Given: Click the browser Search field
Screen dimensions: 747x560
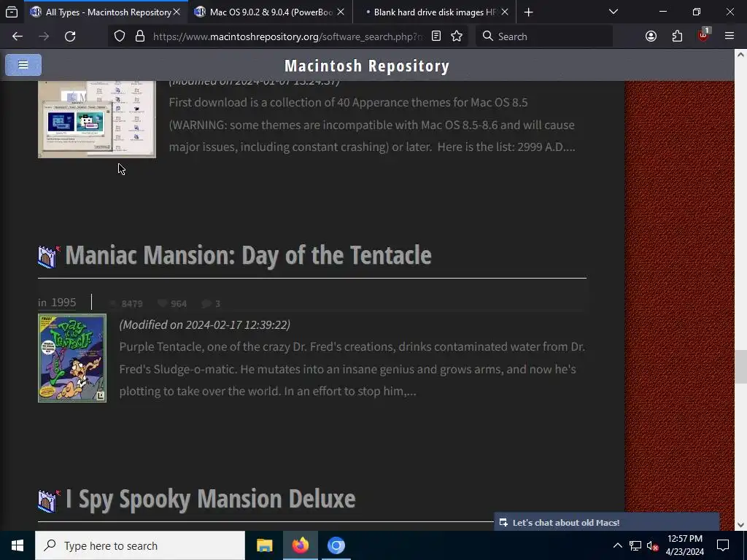Looking at the screenshot, I should [x=544, y=36].
